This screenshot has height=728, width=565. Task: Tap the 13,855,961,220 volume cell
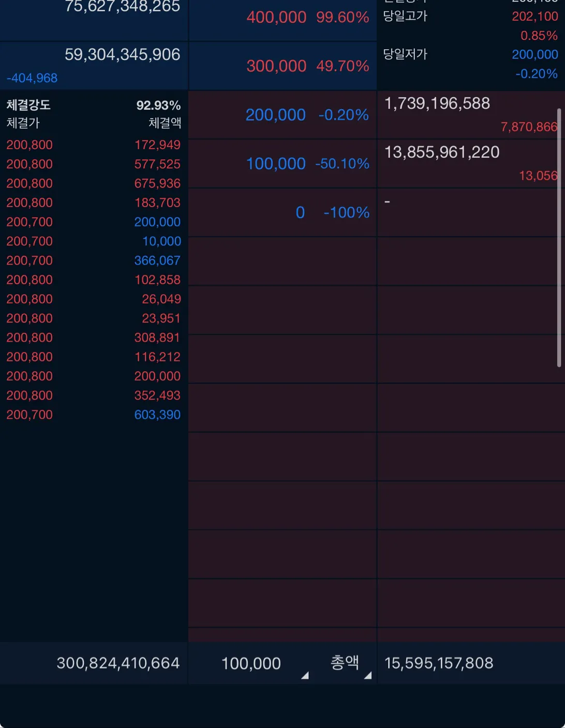click(x=442, y=152)
